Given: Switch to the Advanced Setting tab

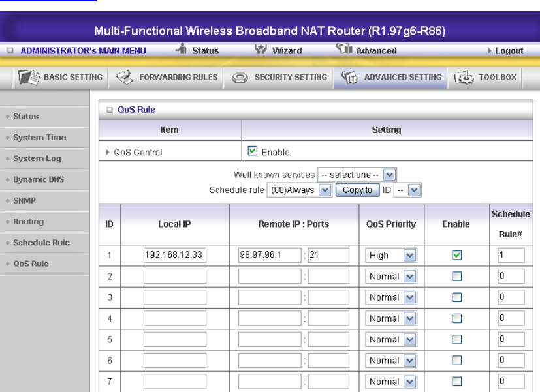Looking at the screenshot, I should click(390, 78).
